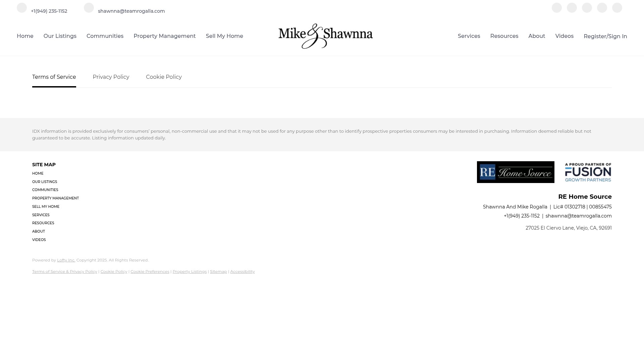The height and width of the screenshot is (362, 644).
Task: Click SELL MY HOME in the site map
Action: (x=46, y=207)
